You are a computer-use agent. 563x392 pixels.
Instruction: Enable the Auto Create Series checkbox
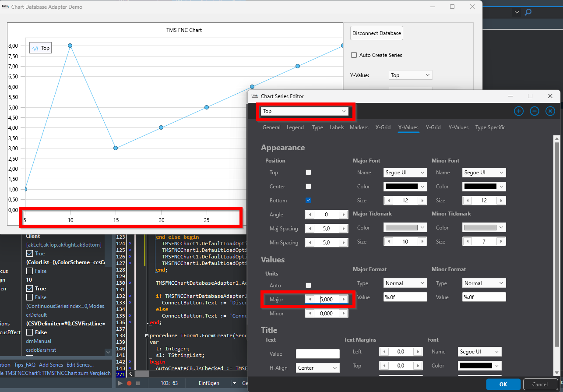pyautogui.click(x=354, y=55)
